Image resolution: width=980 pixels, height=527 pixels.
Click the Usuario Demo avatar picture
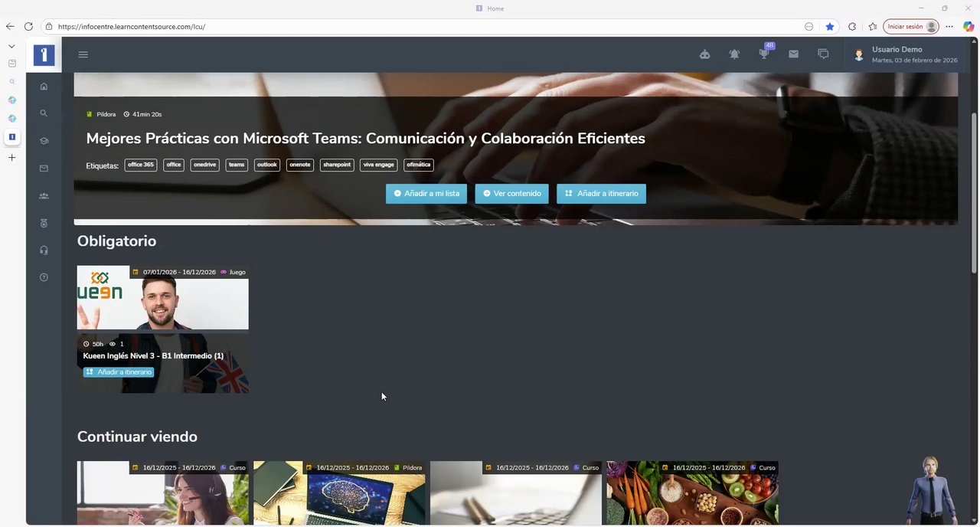pos(859,55)
